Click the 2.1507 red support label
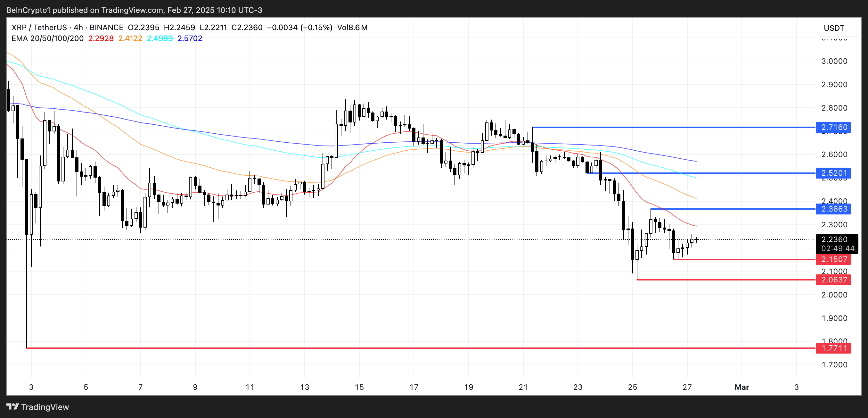 click(x=834, y=259)
